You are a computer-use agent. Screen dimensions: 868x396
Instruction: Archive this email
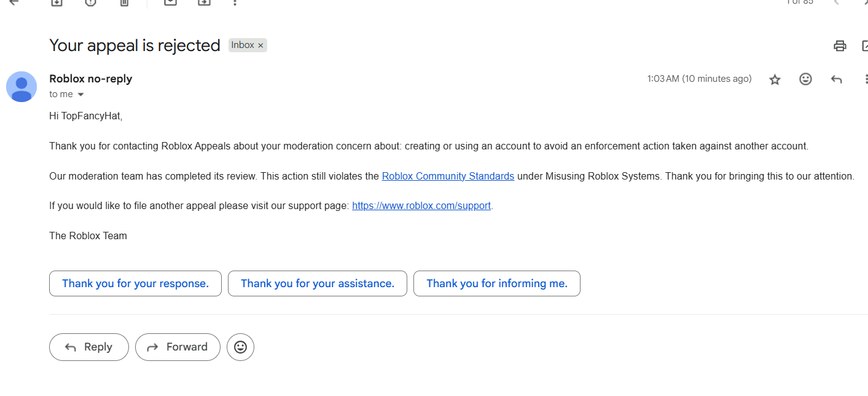tap(57, 2)
